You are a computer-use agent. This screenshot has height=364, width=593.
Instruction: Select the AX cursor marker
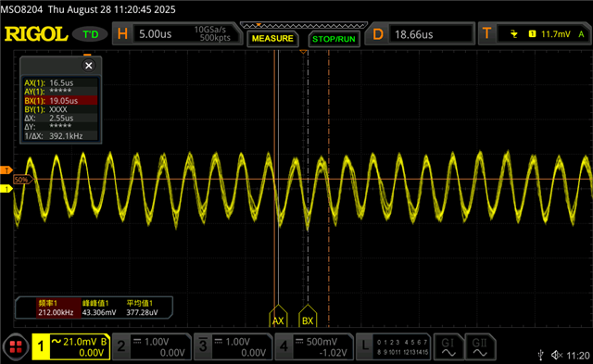click(278, 316)
